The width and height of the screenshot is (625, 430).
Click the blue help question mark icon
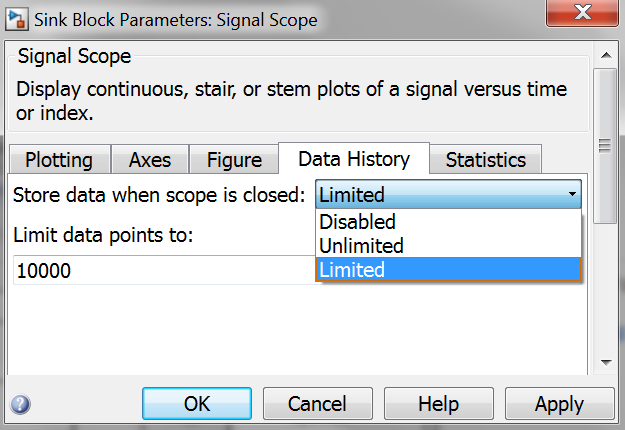pyautogui.click(x=20, y=404)
